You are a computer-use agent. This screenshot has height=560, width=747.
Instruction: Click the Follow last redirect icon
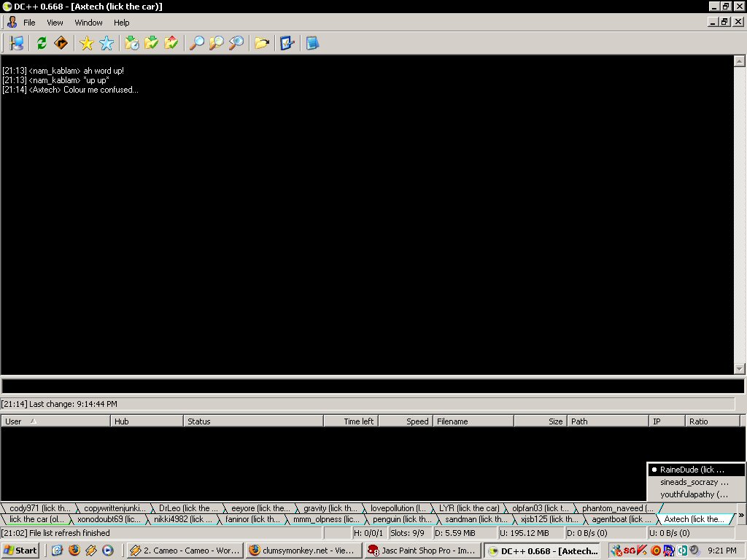click(x=61, y=43)
